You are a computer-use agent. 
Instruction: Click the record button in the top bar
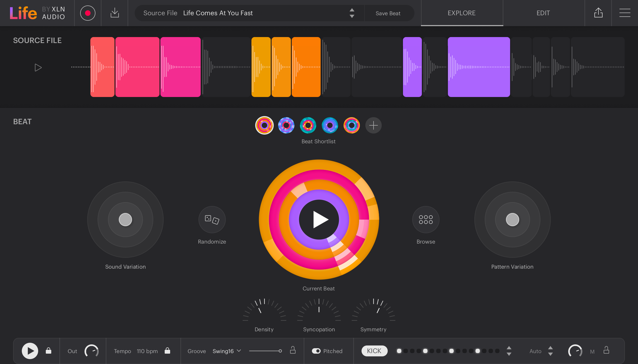pos(88,13)
